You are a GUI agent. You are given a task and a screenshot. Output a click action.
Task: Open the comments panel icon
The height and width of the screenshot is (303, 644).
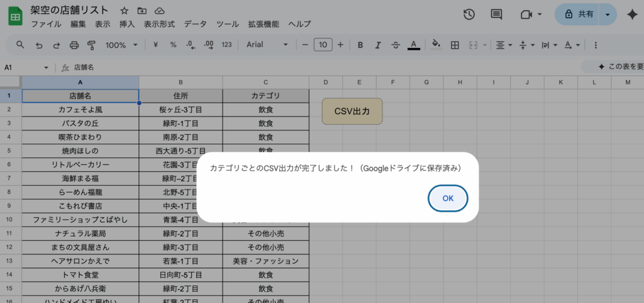[x=497, y=14]
